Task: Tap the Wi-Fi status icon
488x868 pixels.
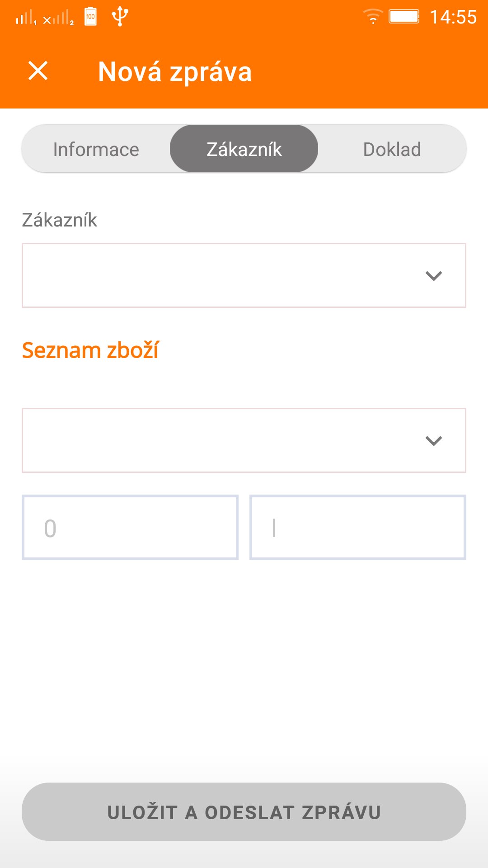Action: click(x=373, y=17)
